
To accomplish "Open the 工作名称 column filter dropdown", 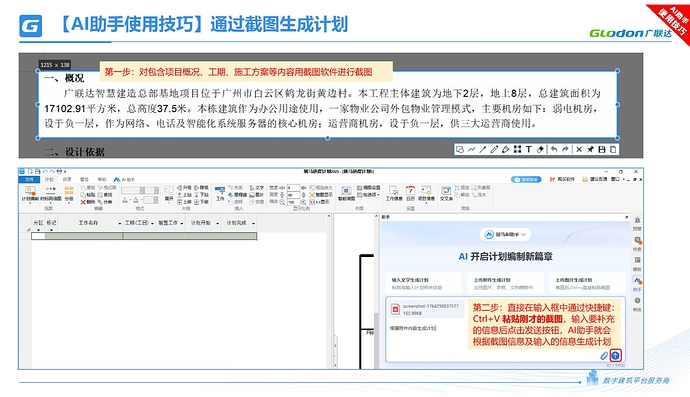I will click(119, 224).
